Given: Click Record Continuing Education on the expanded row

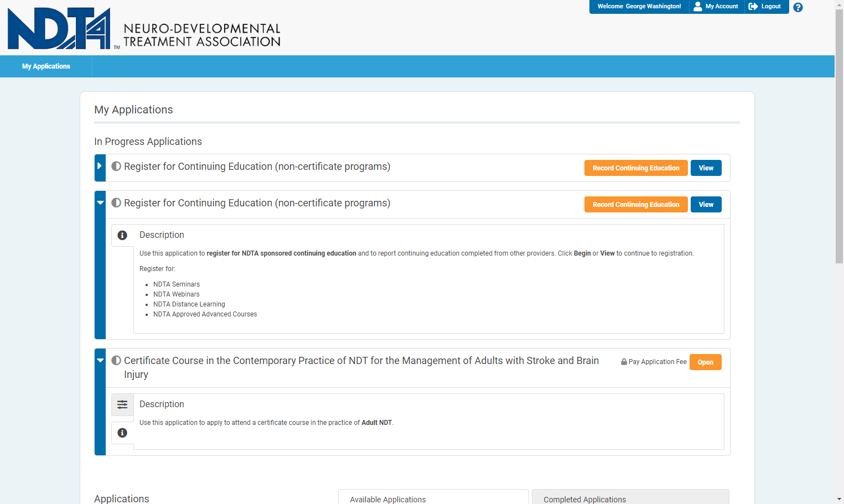Looking at the screenshot, I should (x=636, y=205).
